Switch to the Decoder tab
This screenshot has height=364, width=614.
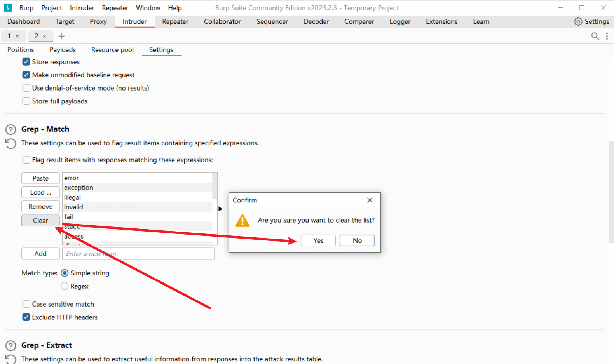point(316,22)
